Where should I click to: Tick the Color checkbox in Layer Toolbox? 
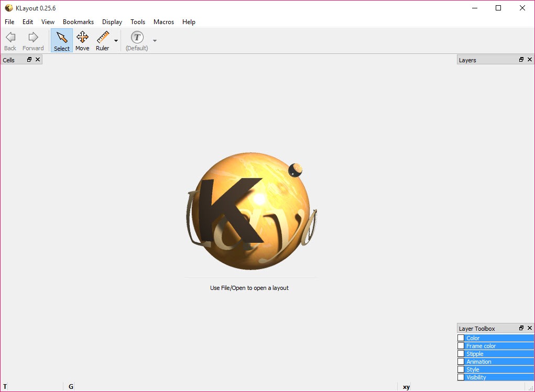pos(461,338)
